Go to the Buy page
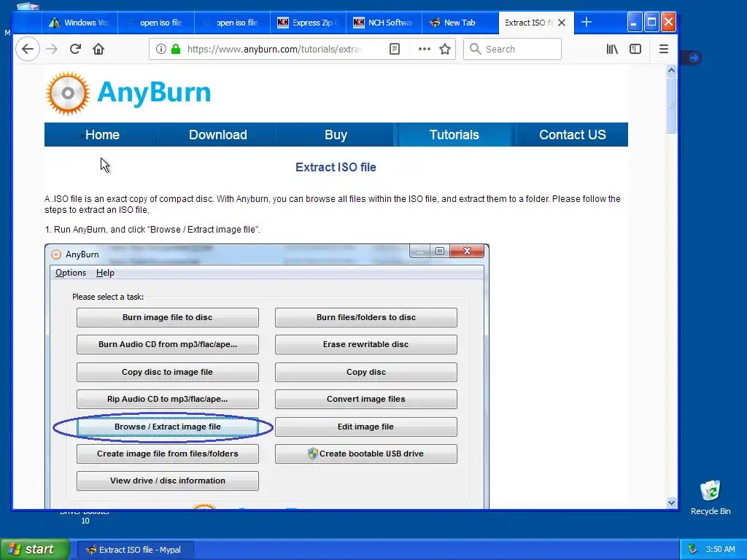747x560 pixels. (336, 135)
